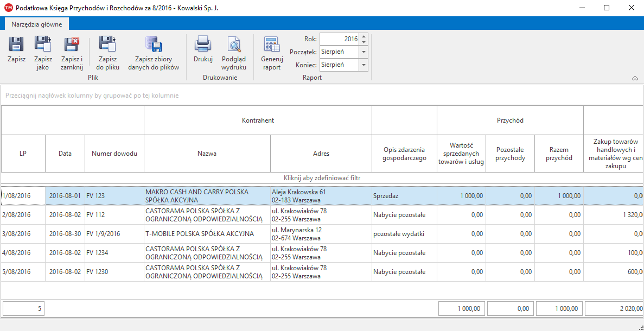This screenshot has height=331, width=644.
Task: Click the Zapisz do pliku icon
Action: pos(107,44)
